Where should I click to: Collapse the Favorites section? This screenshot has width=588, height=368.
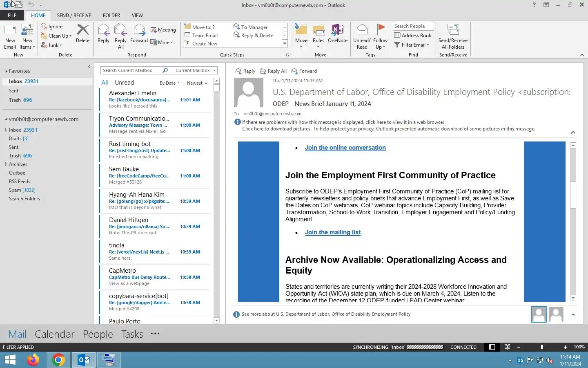(x=6, y=71)
